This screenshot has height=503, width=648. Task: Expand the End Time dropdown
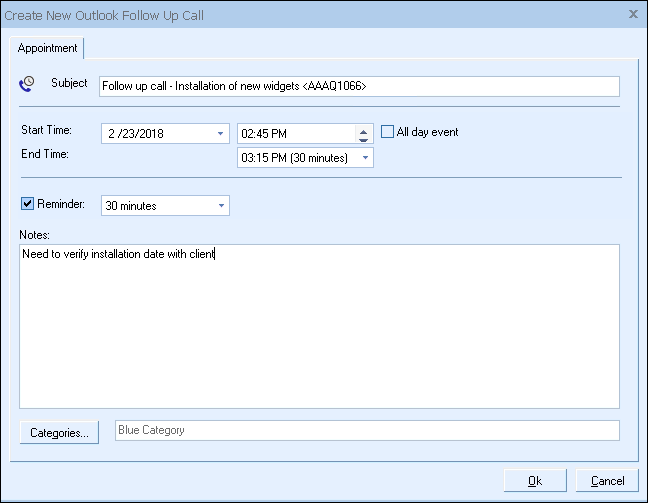[x=364, y=157]
